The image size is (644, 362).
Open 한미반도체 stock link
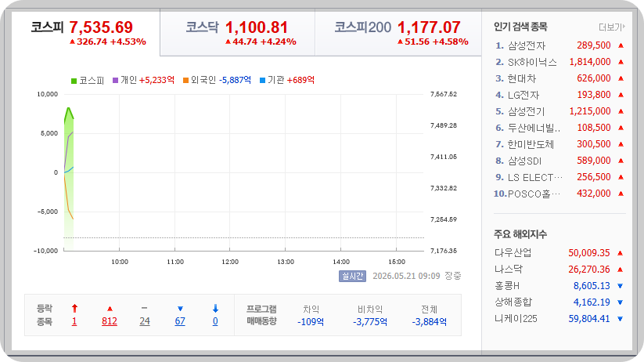(531, 144)
